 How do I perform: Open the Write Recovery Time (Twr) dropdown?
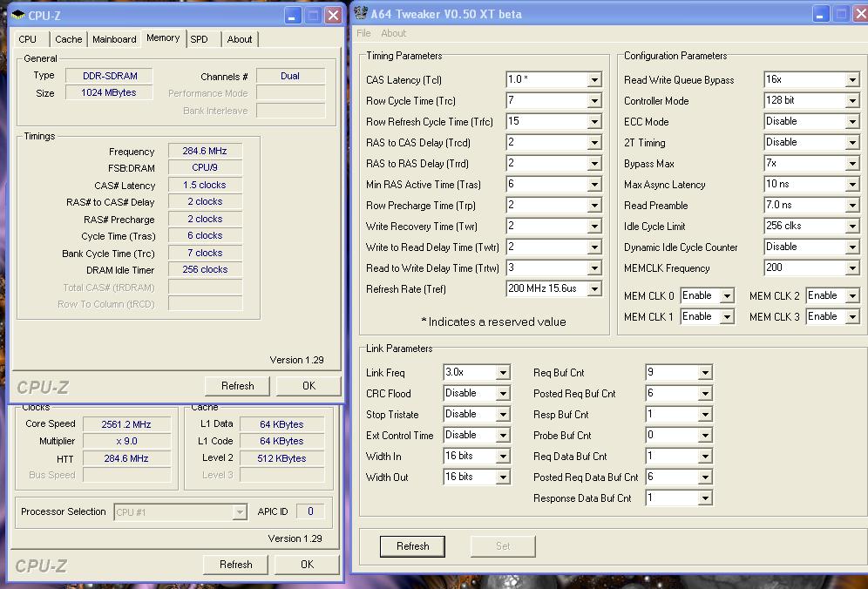coord(594,227)
